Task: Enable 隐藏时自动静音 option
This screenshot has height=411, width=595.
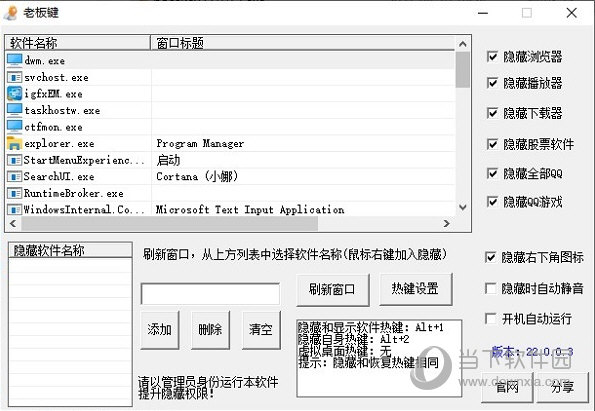Action: pyautogui.click(x=490, y=288)
